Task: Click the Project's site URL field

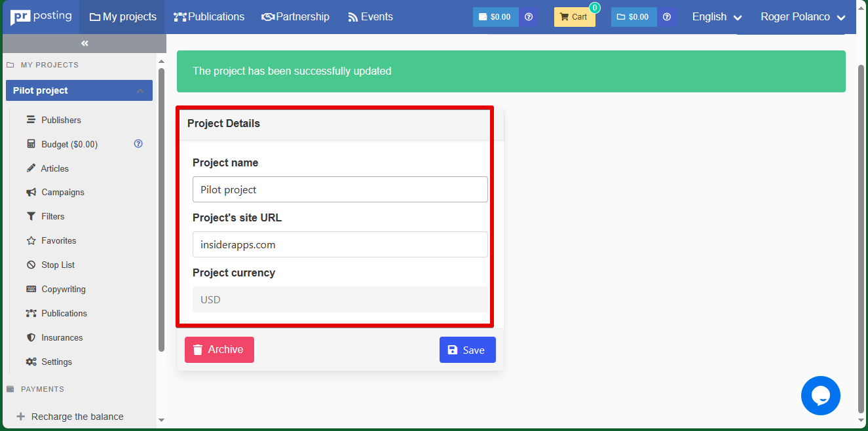Action: (x=340, y=244)
